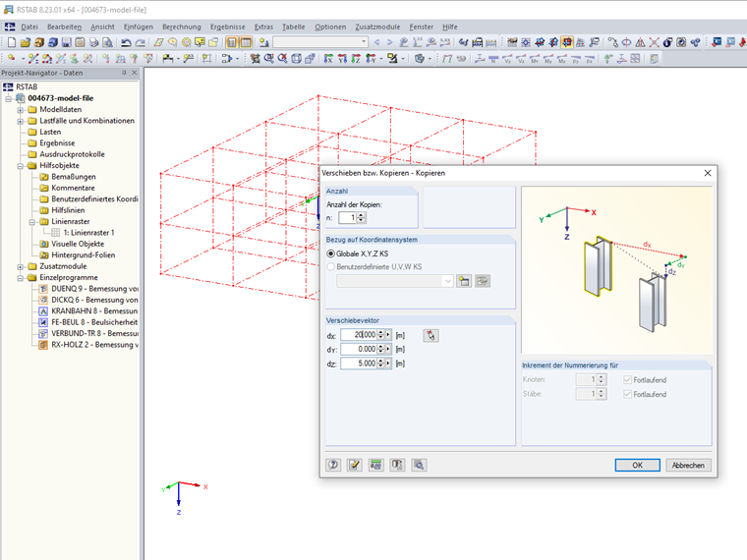Click the view in Z direction icon
This screenshot has width=747, height=560.
pyautogui.click(x=356, y=59)
